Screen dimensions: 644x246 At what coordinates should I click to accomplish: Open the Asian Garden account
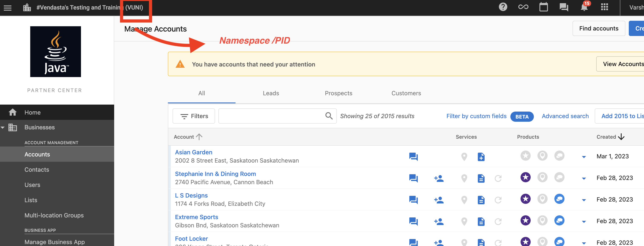193,152
